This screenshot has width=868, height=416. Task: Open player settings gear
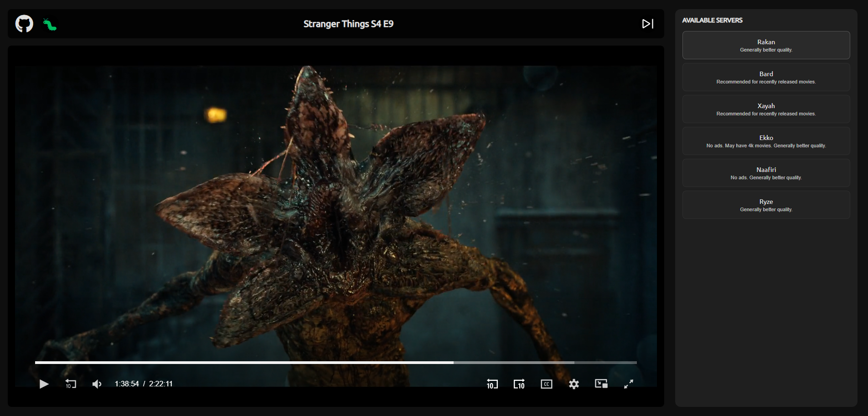(574, 384)
